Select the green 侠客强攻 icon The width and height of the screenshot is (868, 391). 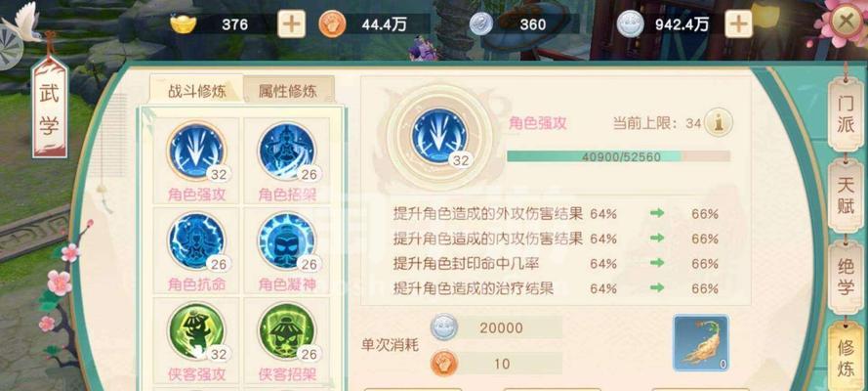click(196, 331)
